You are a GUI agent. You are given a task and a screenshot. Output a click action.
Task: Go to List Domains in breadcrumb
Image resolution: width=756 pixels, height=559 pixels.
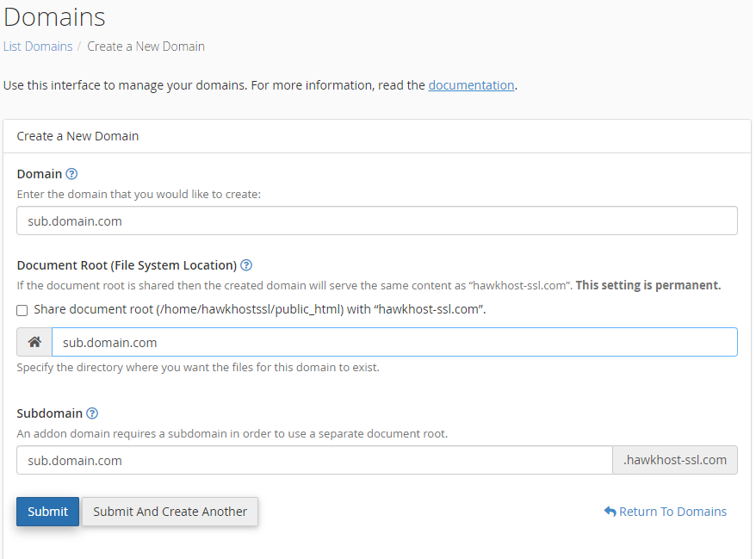(x=38, y=47)
